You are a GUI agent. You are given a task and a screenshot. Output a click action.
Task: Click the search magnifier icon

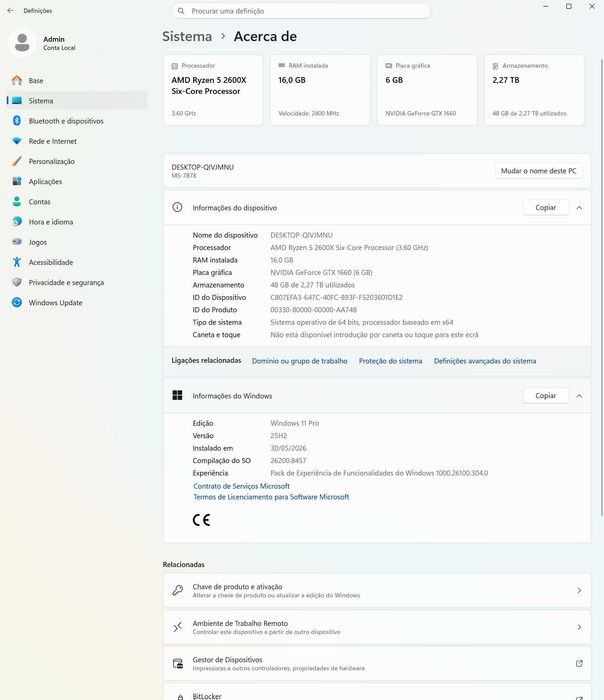coord(181,11)
